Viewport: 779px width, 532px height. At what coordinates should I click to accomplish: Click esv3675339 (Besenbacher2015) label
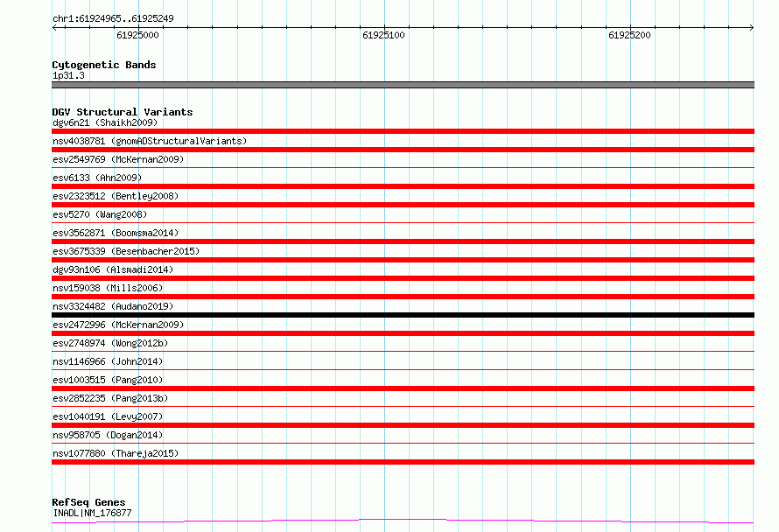tap(126, 251)
